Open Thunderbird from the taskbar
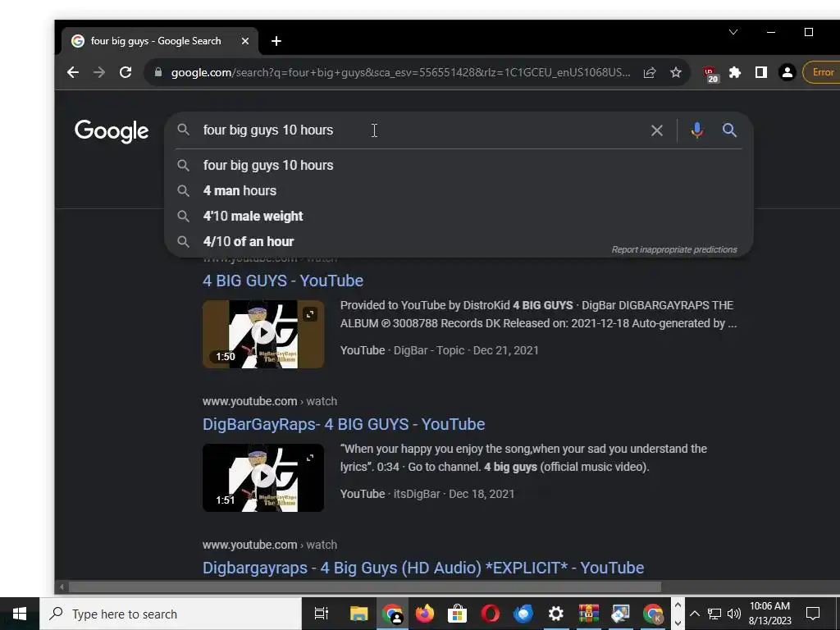Screen dimensions: 840x630 [523, 614]
